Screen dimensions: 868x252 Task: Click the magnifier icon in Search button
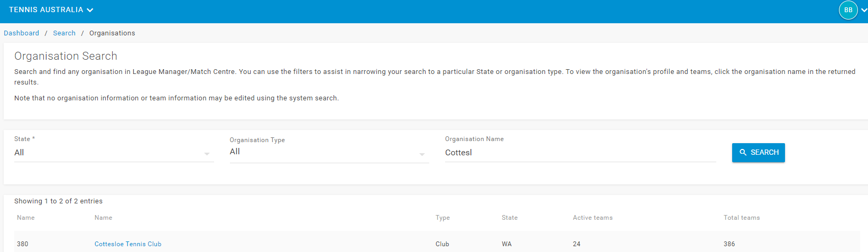(x=743, y=152)
